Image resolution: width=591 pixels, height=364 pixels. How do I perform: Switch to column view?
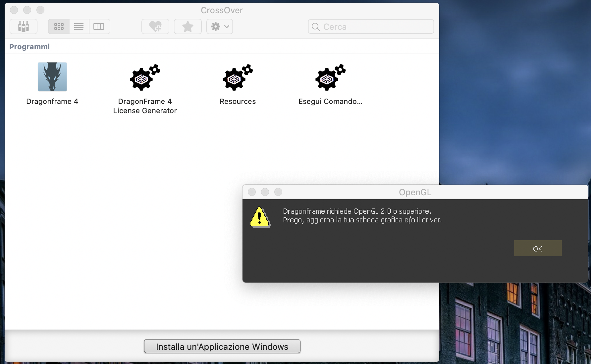click(x=99, y=26)
